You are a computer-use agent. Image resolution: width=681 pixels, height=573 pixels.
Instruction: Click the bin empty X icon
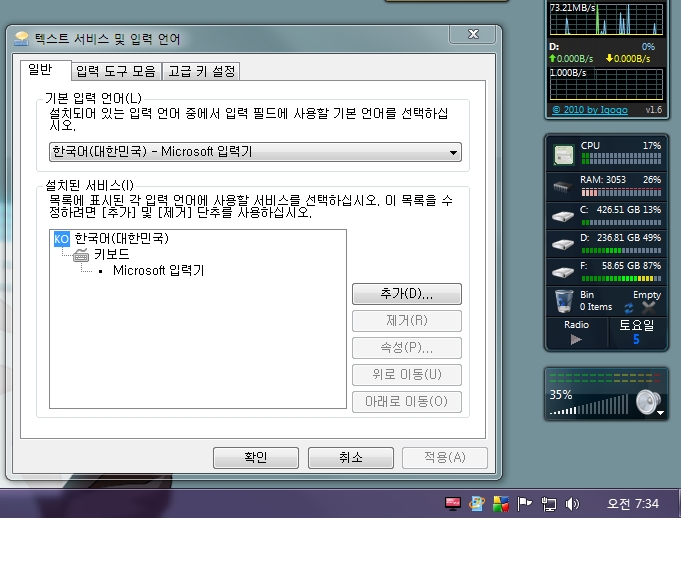pos(648,308)
